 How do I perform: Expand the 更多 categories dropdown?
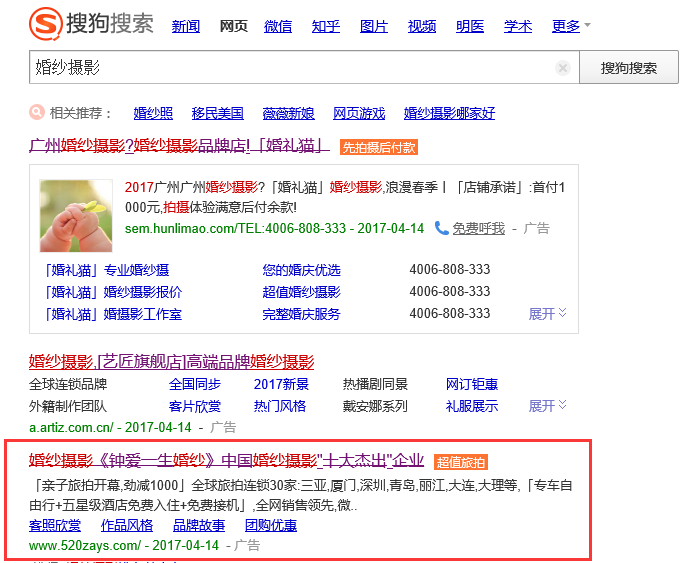tap(571, 26)
